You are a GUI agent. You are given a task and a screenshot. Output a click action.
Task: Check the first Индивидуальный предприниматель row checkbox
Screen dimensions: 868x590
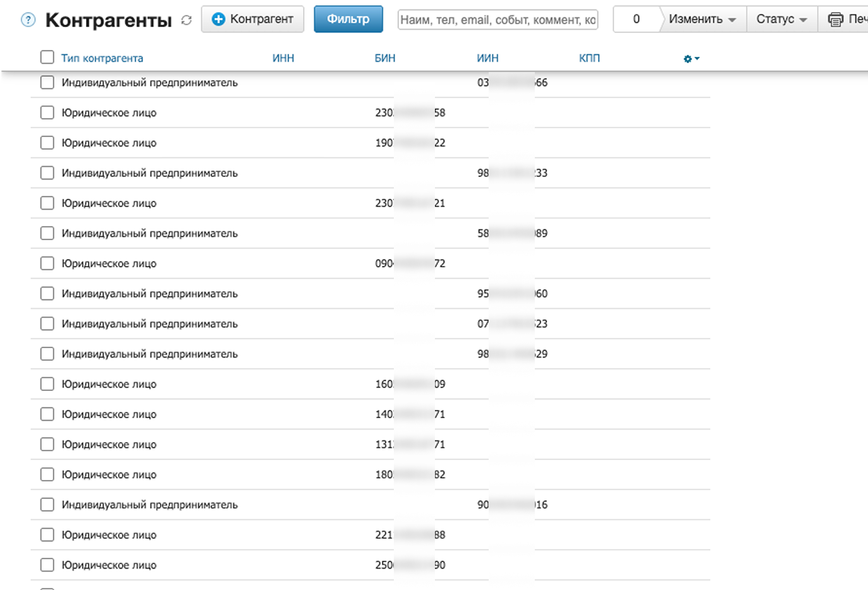[x=47, y=83]
